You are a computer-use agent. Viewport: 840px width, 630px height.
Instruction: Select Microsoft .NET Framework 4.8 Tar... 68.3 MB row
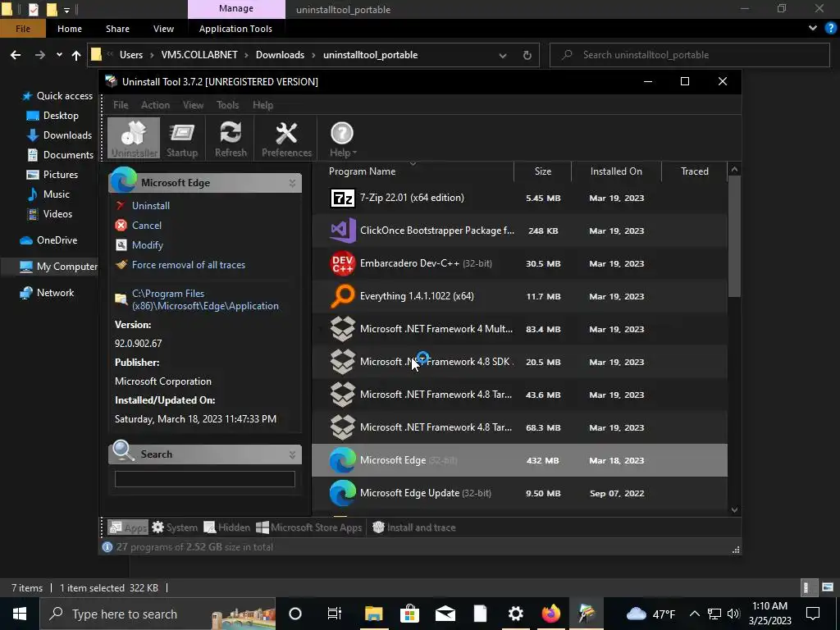(x=519, y=427)
